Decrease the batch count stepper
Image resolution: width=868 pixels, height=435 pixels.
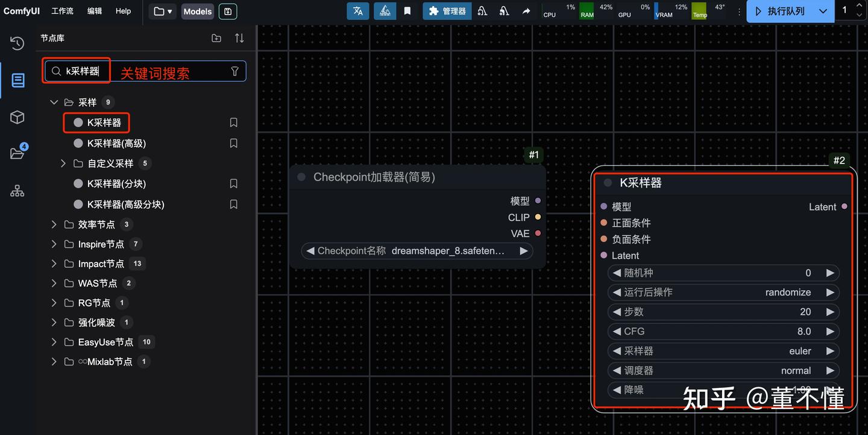click(x=860, y=16)
